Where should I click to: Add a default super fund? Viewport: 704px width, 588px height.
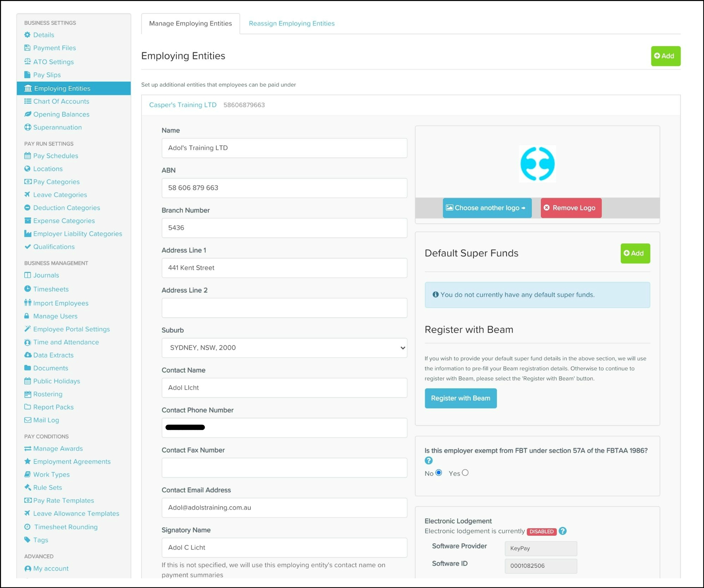pyautogui.click(x=635, y=253)
